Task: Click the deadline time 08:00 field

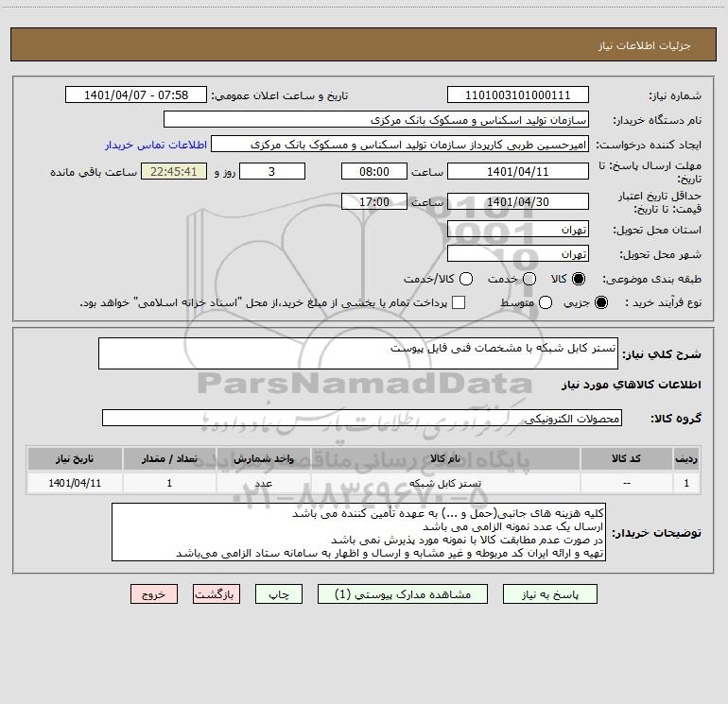Action: pos(374,171)
